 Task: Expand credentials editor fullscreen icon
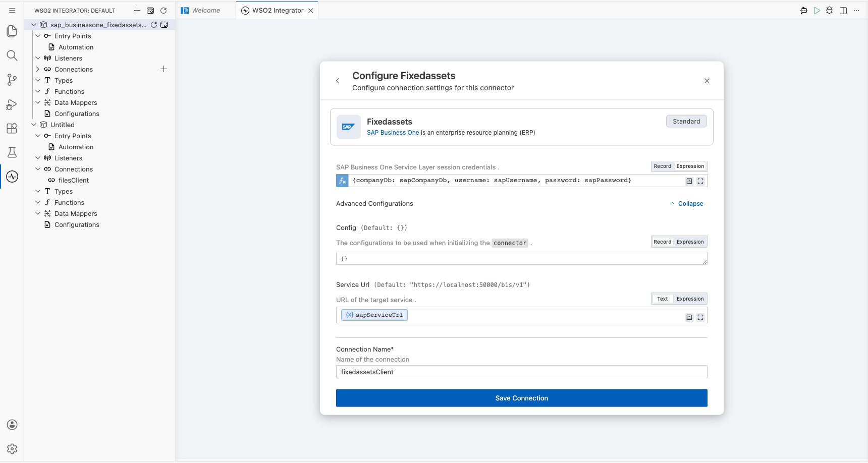pyautogui.click(x=700, y=181)
